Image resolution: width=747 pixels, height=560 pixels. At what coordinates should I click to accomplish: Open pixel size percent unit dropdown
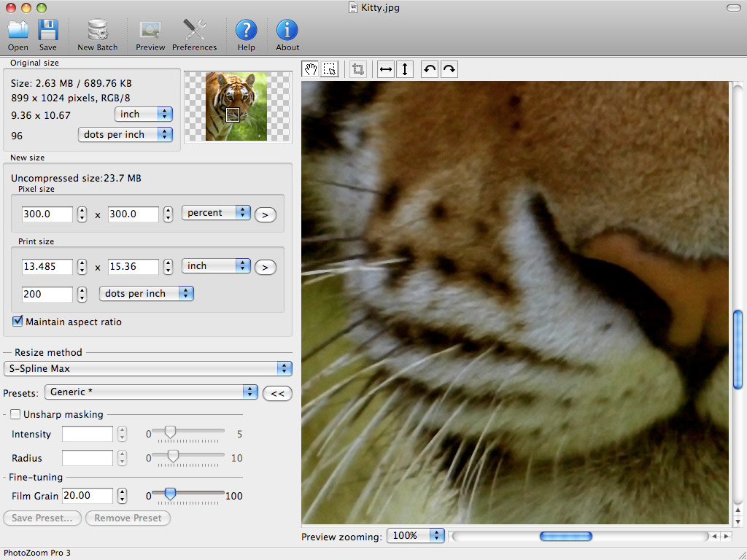pyautogui.click(x=216, y=213)
